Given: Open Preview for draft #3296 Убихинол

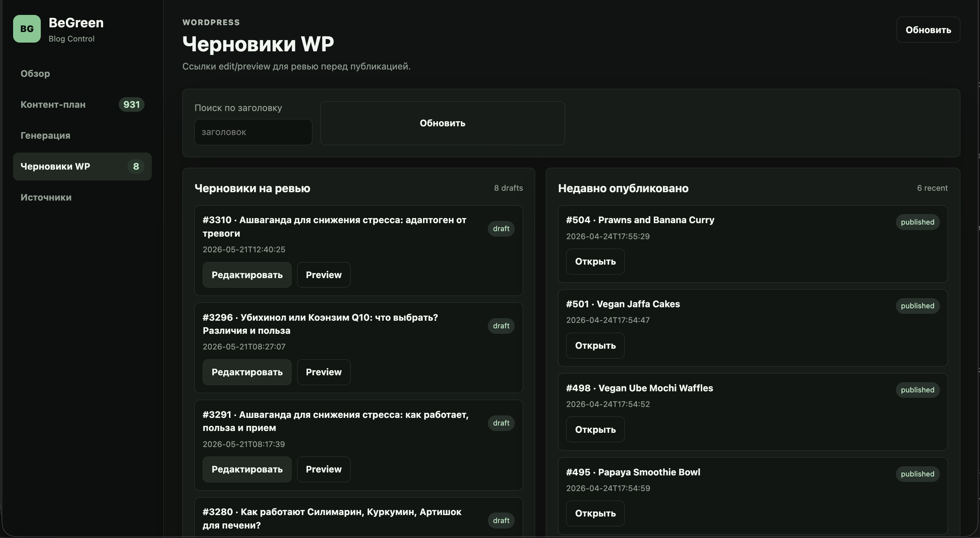Looking at the screenshot, I should [x=323, y=372].
